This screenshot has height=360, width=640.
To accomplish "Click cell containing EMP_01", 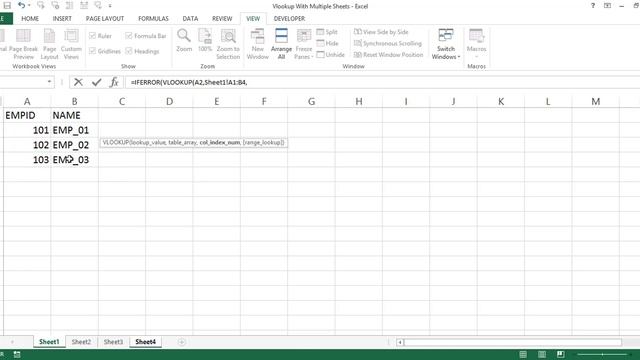I will point(74,130).
